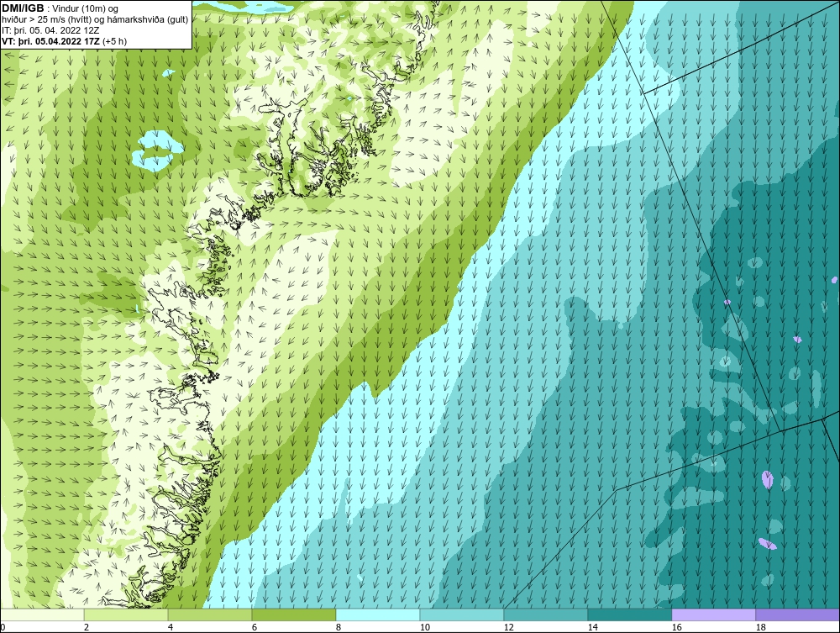
Task: Click the 'VT: þri. 05.04.2022 17Z' valid time line
Action: (65, 41)
